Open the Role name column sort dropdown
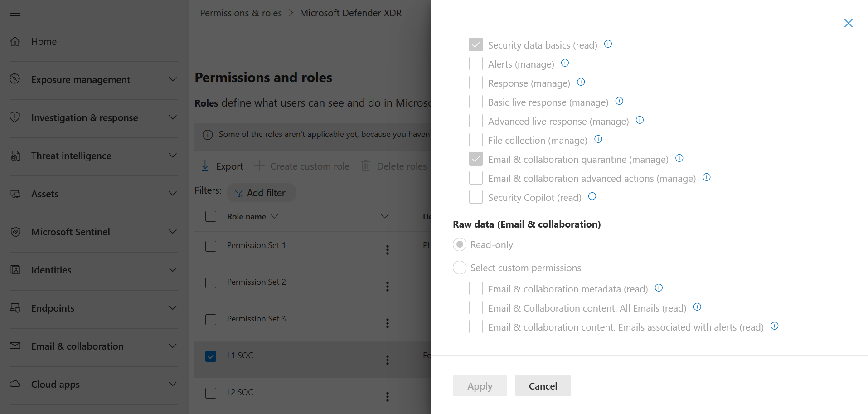 [275, 216]
